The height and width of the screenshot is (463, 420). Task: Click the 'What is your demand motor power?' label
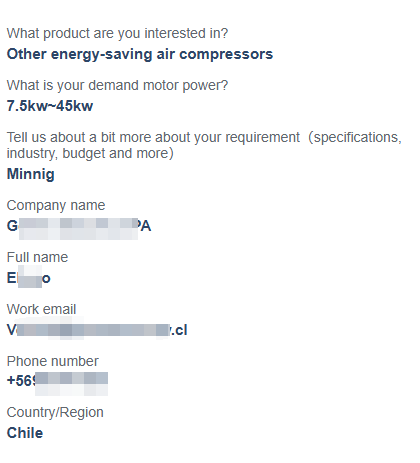[x=117, y=86]
